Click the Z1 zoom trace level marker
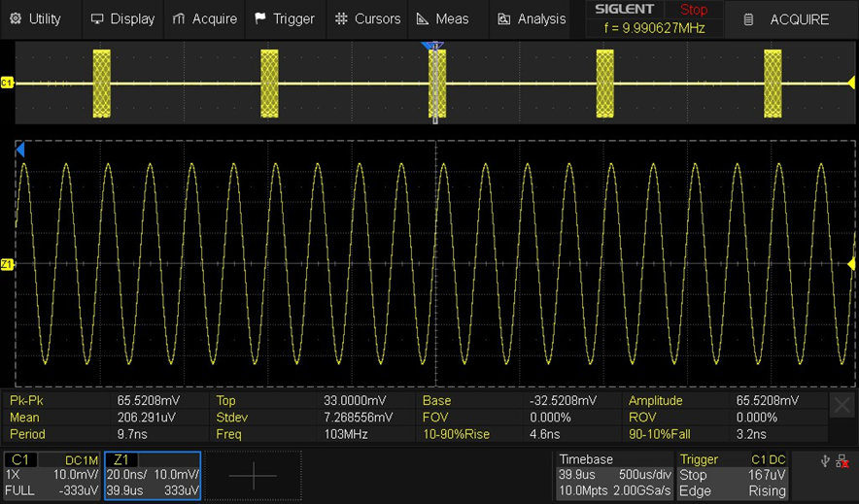The width and height of the screenshot is (859, 504). tap(7, 264)
